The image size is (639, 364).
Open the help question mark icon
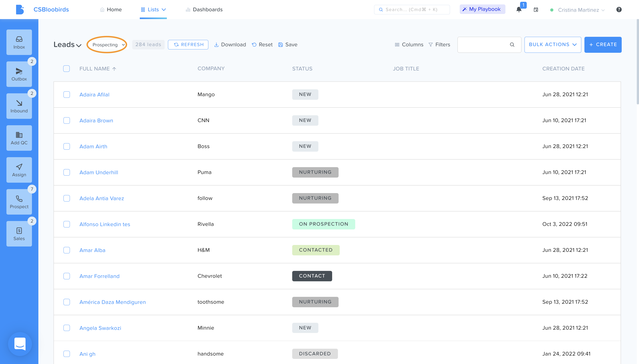[x=619, y=10]
